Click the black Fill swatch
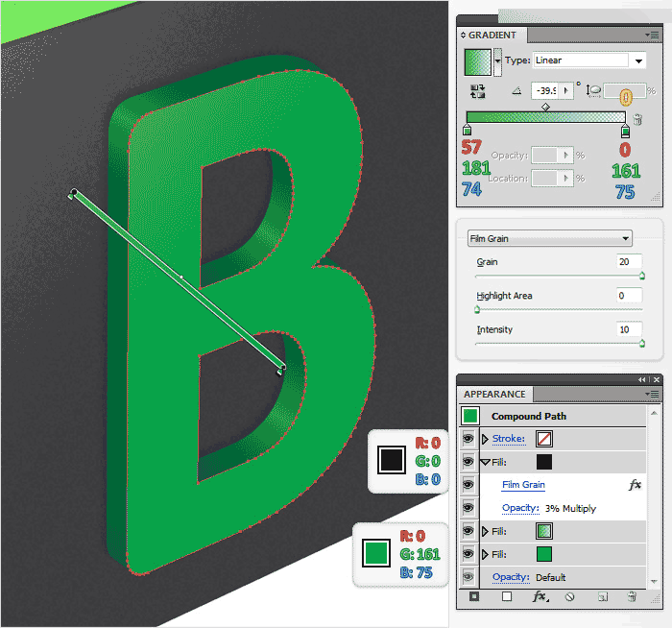 click(x=544, y=462)
